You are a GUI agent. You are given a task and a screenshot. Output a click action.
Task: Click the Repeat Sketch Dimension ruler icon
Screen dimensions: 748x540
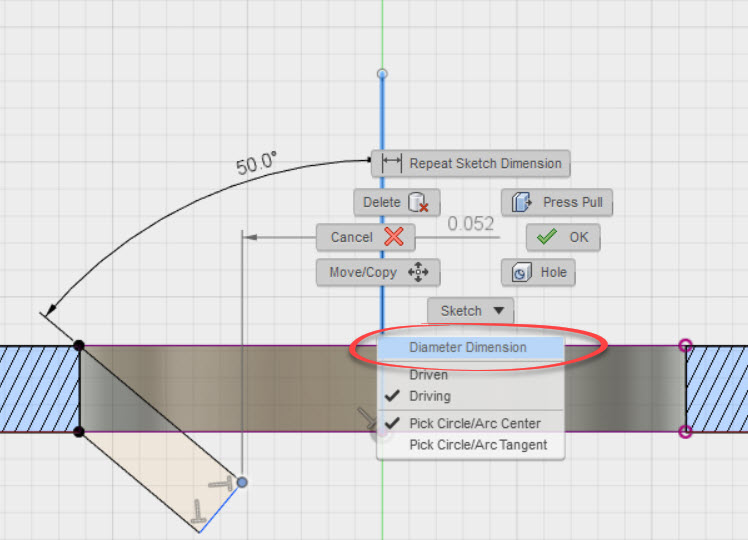pos(392,163)
